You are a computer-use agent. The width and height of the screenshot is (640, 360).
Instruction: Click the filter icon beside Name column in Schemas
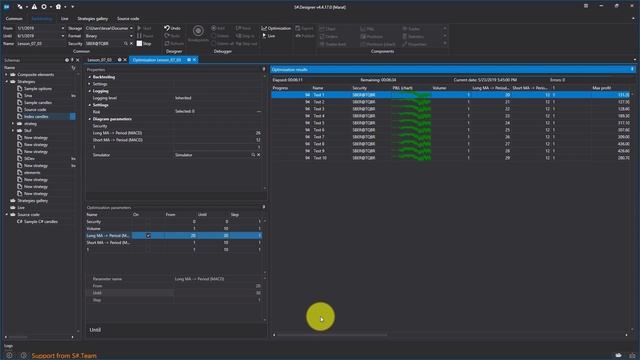73,68
